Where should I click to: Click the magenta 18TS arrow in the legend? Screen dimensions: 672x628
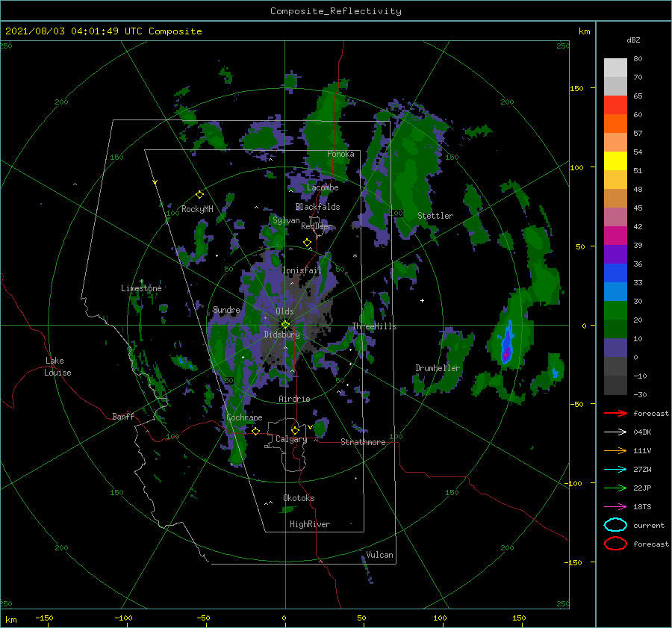(x=615, y=507)
